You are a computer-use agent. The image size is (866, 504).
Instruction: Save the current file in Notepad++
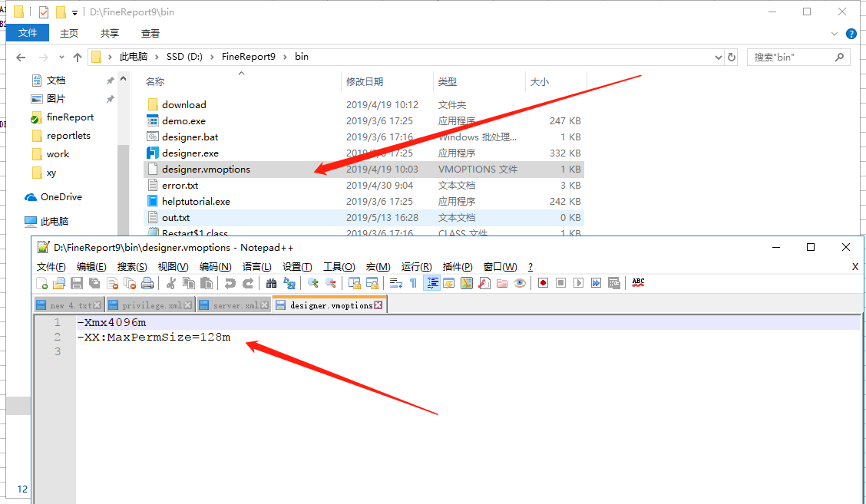[x=77, y=283]
